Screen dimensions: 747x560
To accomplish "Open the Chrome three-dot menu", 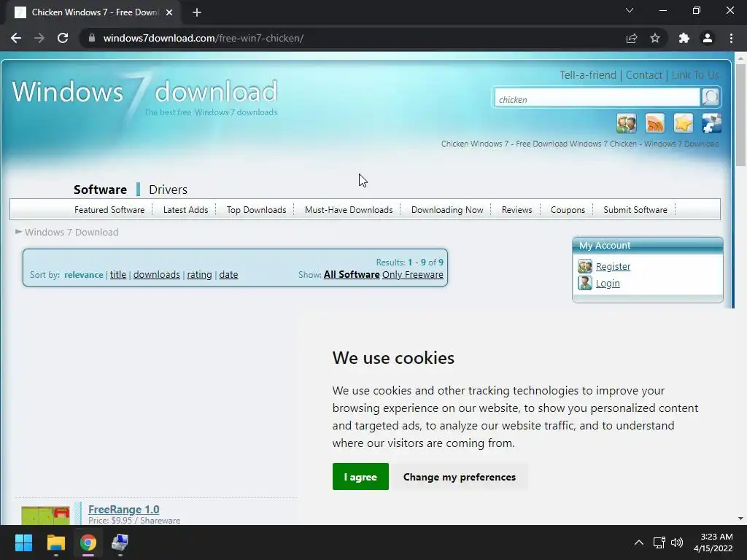I will pos(731,38).
